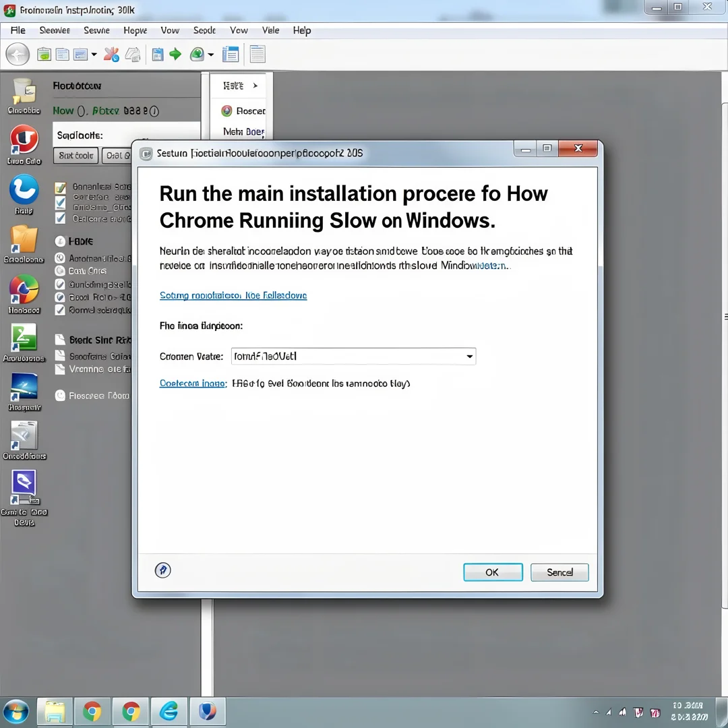
Task: Click the blue clipboard toolbar icon
Action: pos(158,55)
